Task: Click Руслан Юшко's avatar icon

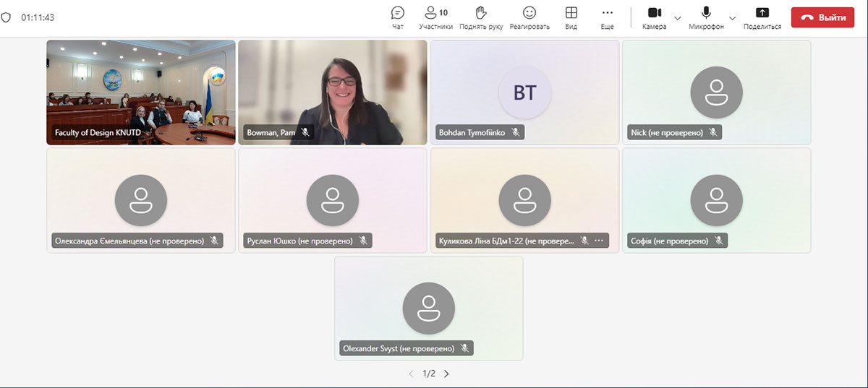Action: click(333, 200)
